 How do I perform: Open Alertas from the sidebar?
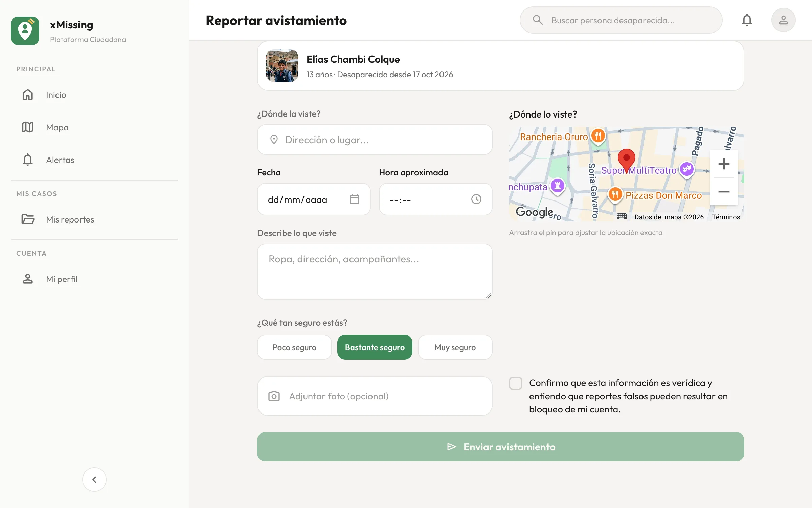[x=94, y=160]
